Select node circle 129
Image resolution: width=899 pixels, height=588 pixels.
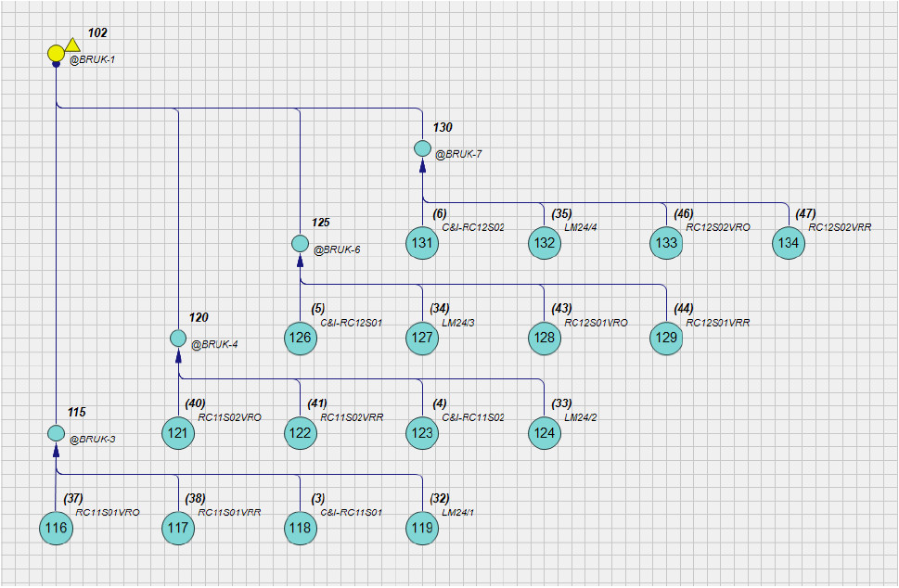666,338
